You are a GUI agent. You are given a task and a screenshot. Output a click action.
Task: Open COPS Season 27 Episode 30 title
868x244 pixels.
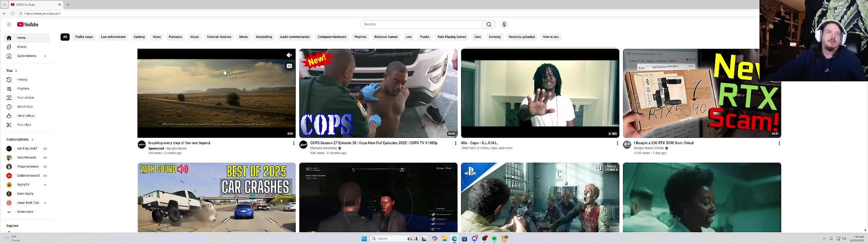pos(374,143)
